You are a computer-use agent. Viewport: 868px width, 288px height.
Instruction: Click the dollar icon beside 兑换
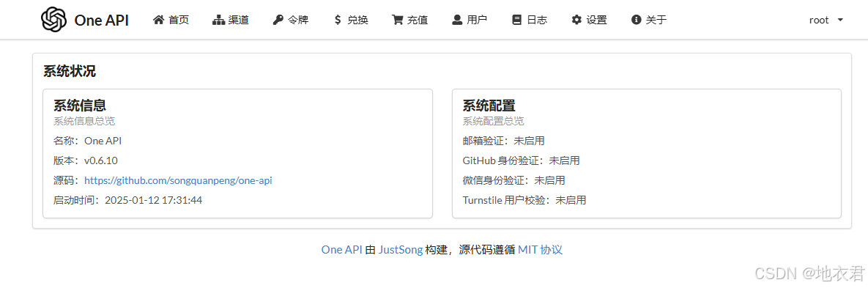[x=338, y=20]
